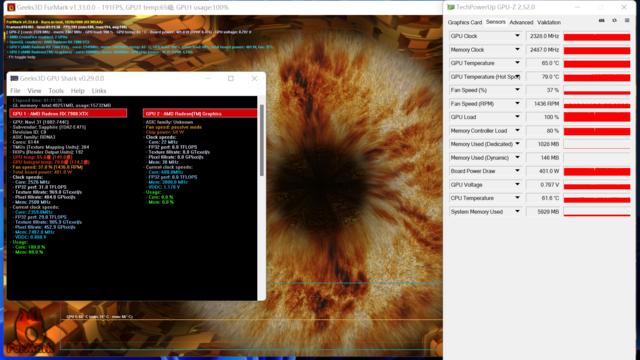The height and width of the screenshot is (360, 640).
Task: Expand the Fan Speed (%) sensor dropdown
Action: coord(517,90)
